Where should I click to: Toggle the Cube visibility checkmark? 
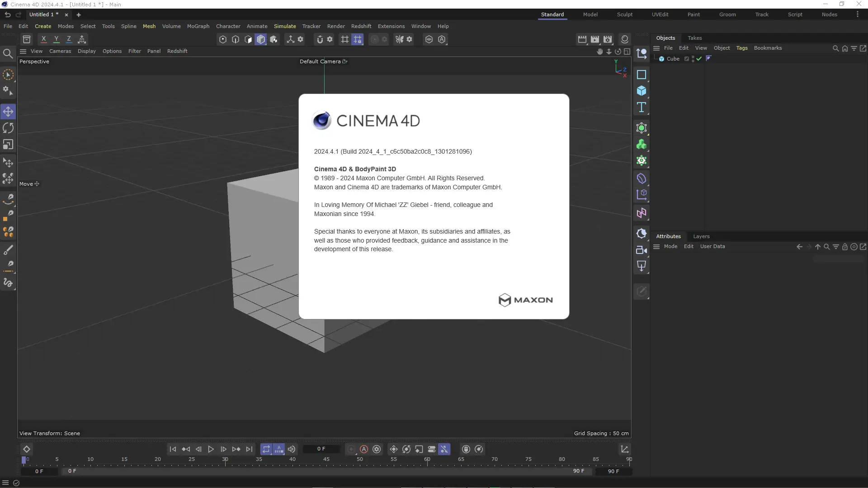coord(699,59)
